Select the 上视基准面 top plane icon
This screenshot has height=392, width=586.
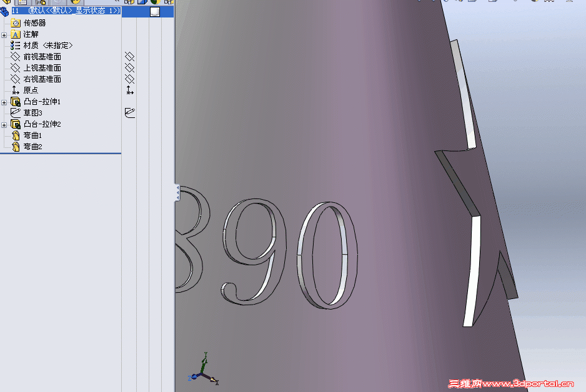point(16,67)
